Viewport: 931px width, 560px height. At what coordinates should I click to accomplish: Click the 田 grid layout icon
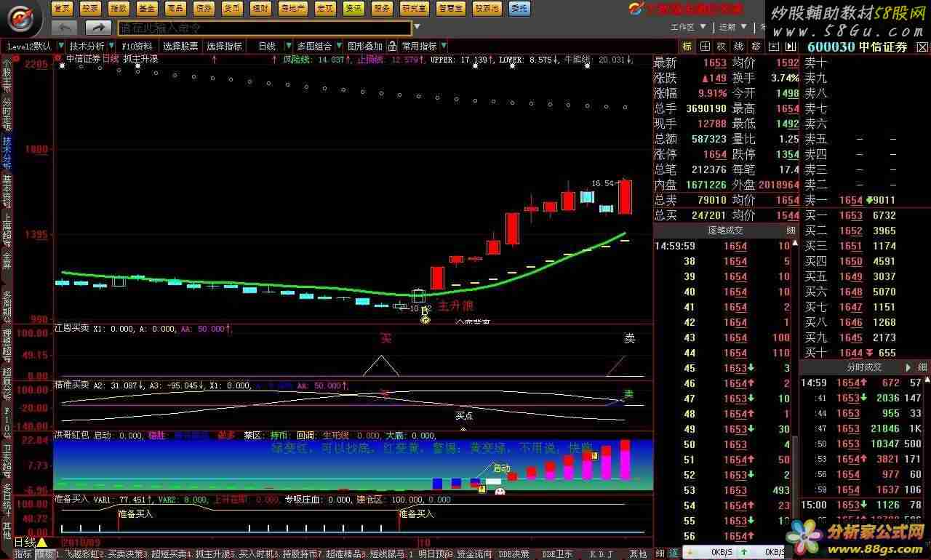pyautogui.click(x=705, y=46)
